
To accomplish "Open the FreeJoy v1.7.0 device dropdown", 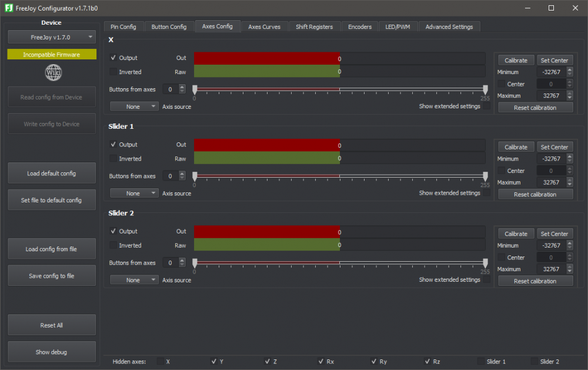I will coord(52,37).
